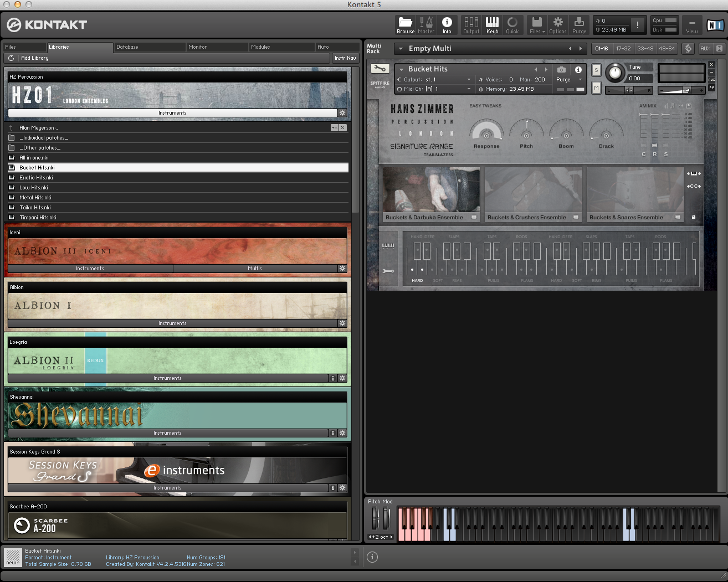Select rack page 17-32

623,48
